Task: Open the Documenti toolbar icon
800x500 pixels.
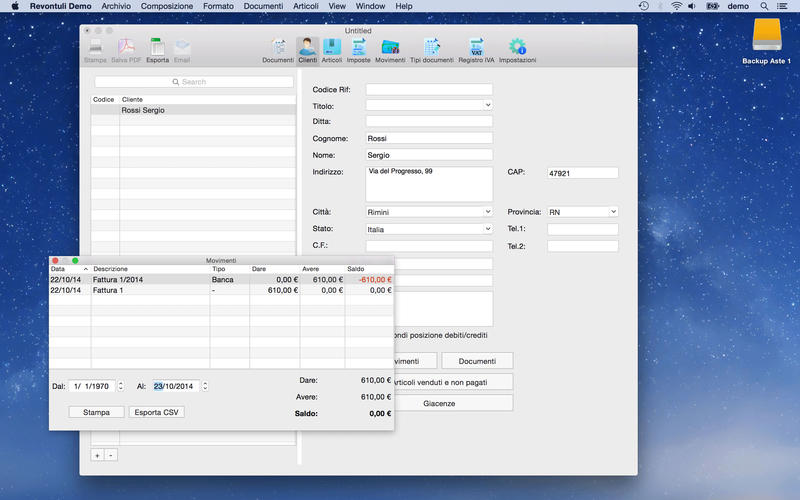Action: 277,48
